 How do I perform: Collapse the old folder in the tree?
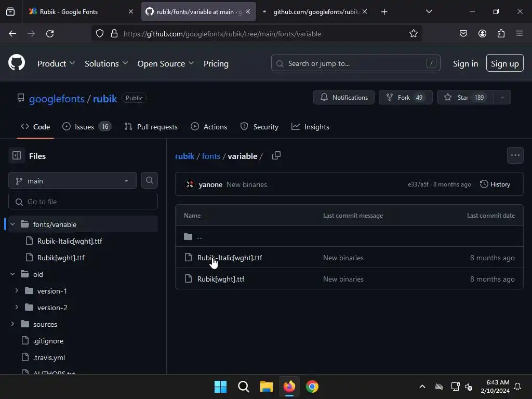tap(12, 274)
